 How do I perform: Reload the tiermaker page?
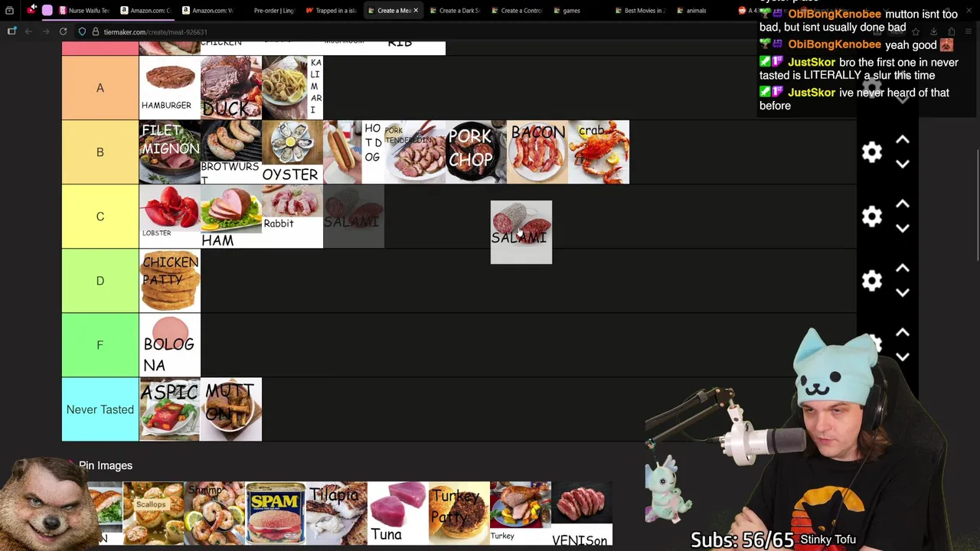click(x=63, y=31)
